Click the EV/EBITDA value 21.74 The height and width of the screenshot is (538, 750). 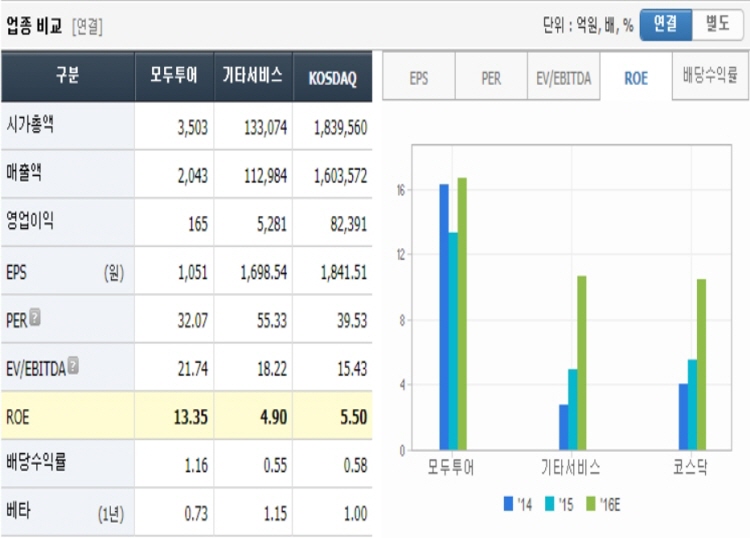[x=193, y=369]
